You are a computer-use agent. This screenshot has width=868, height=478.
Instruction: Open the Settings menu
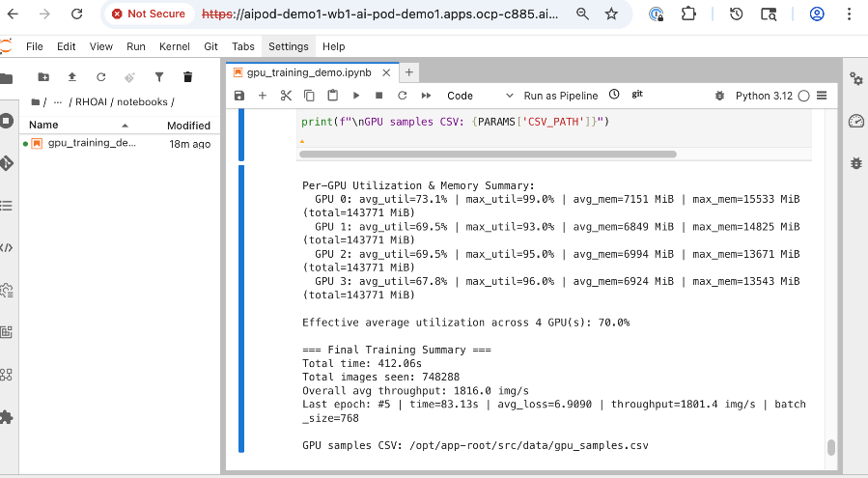click(289, 46)
